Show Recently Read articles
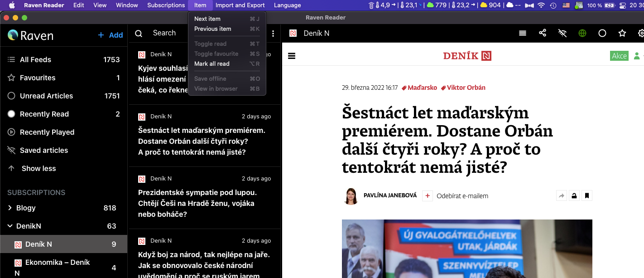 [x=63, y=114]
